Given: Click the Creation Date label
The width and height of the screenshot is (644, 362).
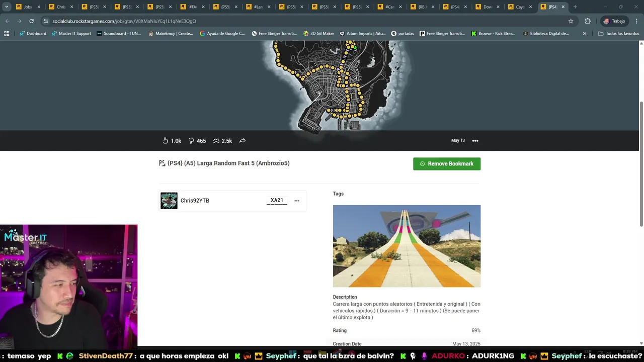Looking at the screenshot, I should (x=347, y=344).
